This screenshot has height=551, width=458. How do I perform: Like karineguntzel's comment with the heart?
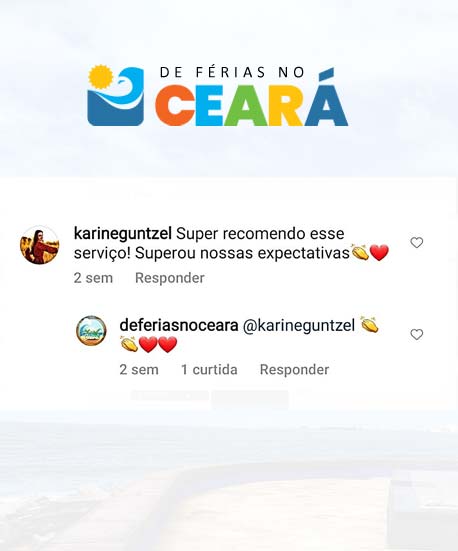point(417,242)
